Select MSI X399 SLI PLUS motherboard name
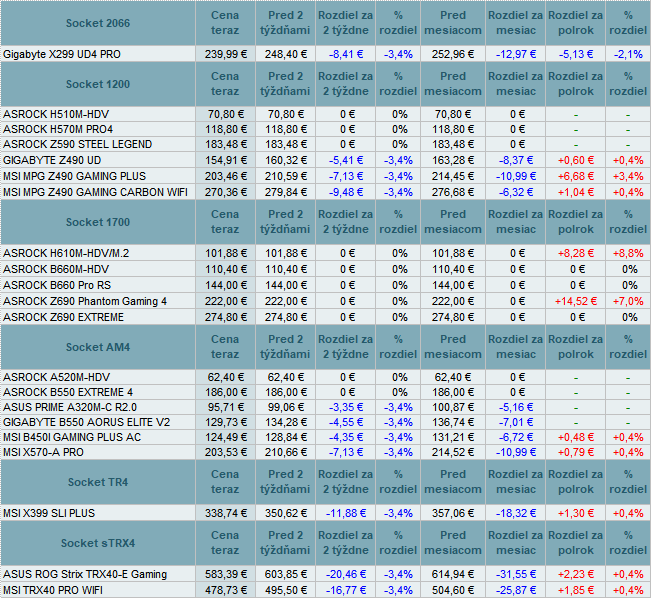This screenshot has width=651, height=598. (49, 513)
